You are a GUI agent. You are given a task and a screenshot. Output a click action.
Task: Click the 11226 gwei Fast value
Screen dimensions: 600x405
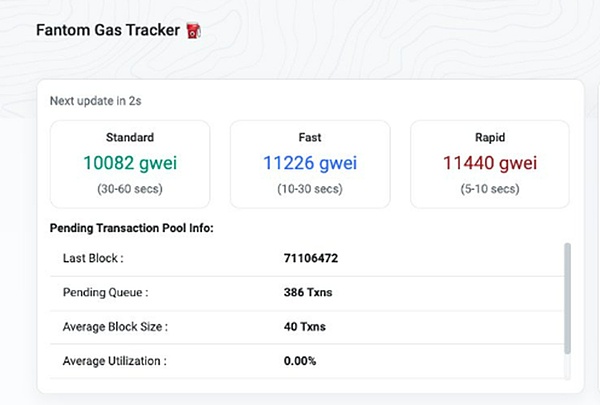tap(310, 163)
